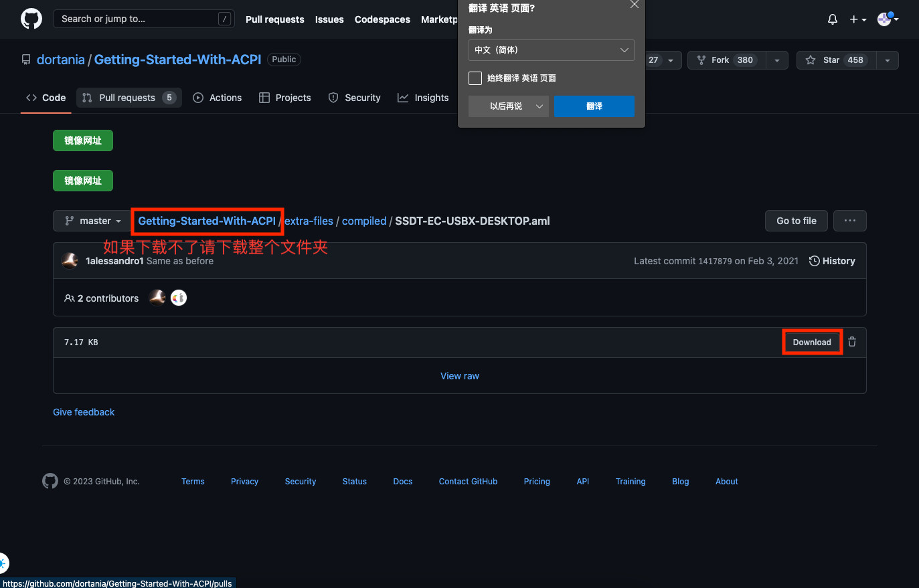The image size is (919, 588).
Task: Switch to the Projects tab
Action: (285, 98)
